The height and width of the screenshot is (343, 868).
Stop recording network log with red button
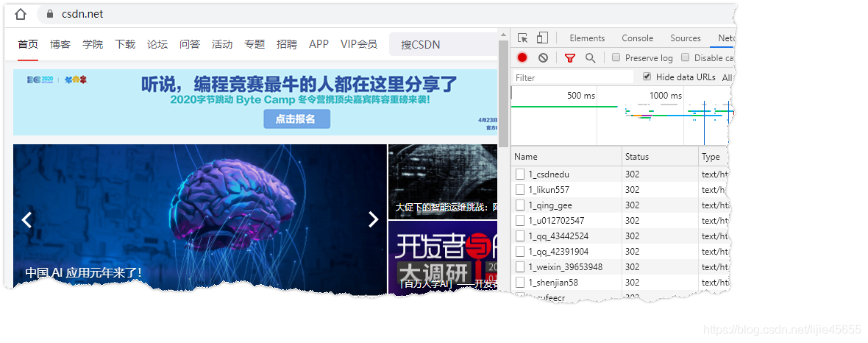522,57
